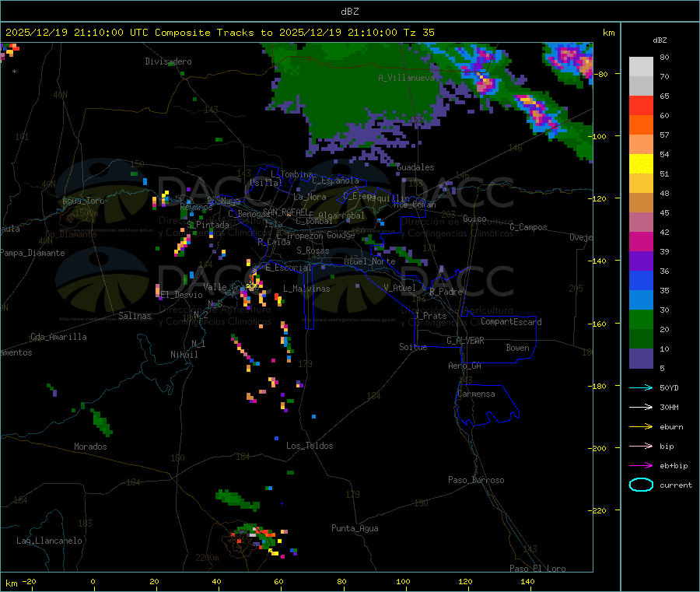Click the 51 dBZ yellow color swatch

point(641,164)
